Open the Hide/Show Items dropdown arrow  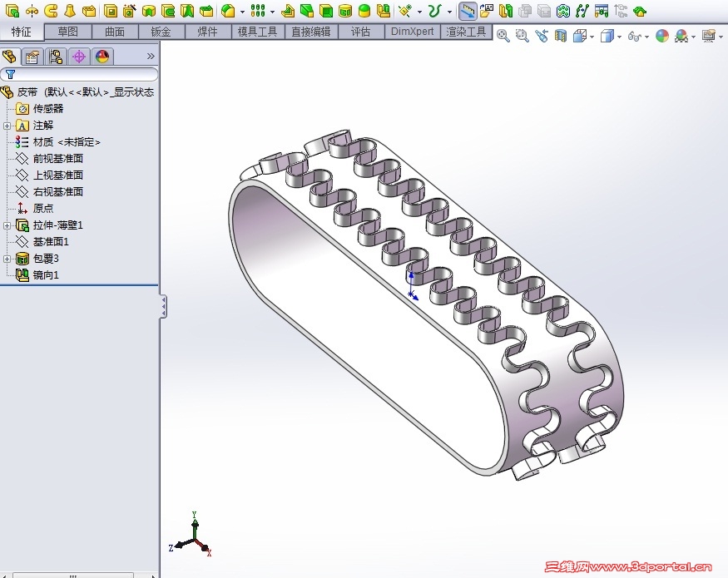pyautogui.click(x=646, y=37)
